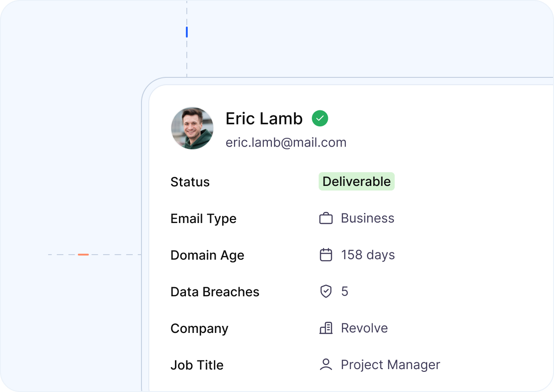The width and height of the screenshot is (554, 392).
Task: Click the Data Breaches label
Action: point(215,292)
